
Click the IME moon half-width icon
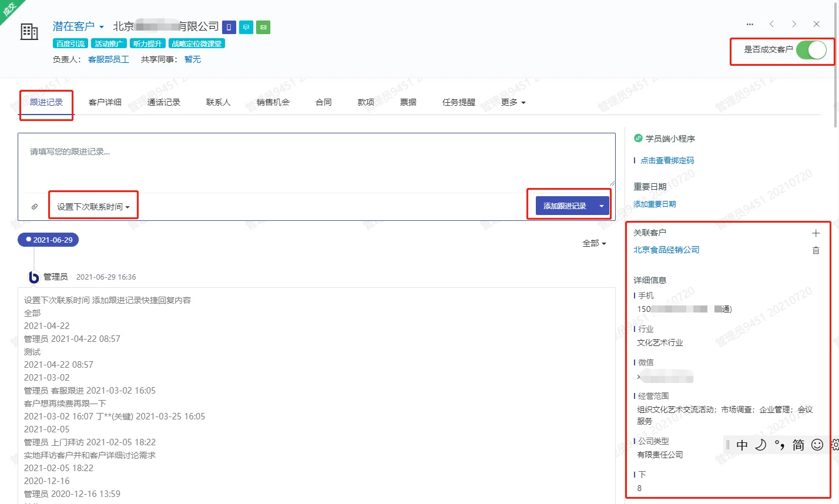click(x=761, y=445)
